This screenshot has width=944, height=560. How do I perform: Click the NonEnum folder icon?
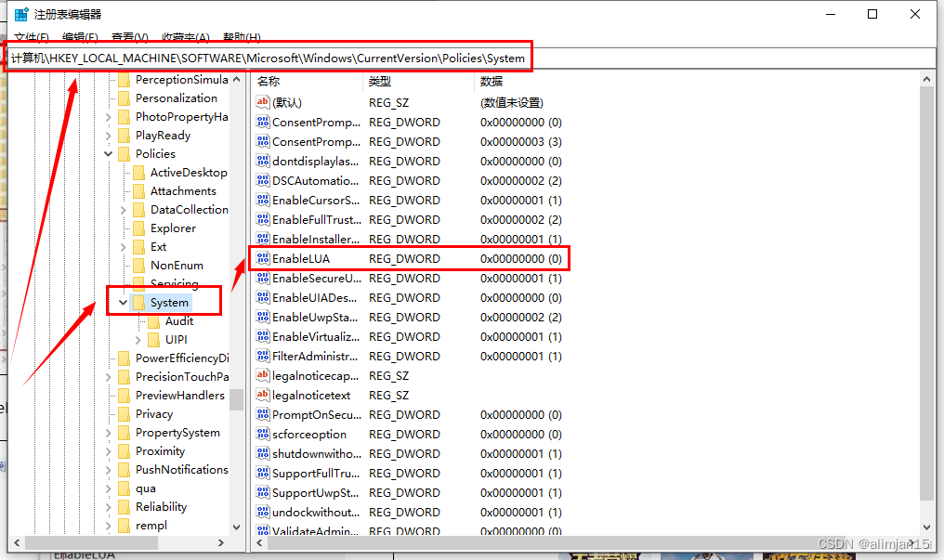click(139, 266)
